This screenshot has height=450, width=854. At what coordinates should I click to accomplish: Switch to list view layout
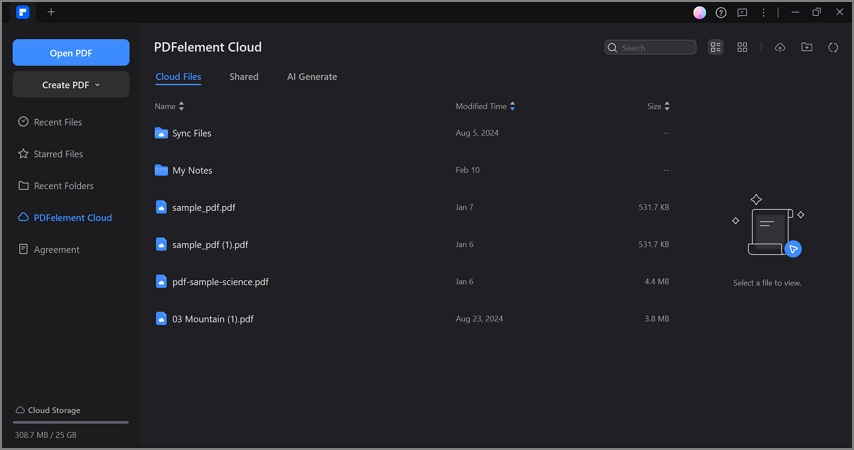[716, 47]
